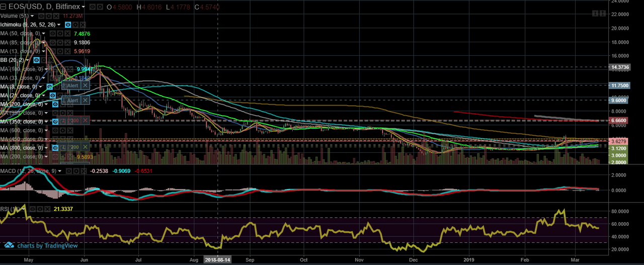Open settings gear next to EOS/USD symbol title

[x=100, y=7]
